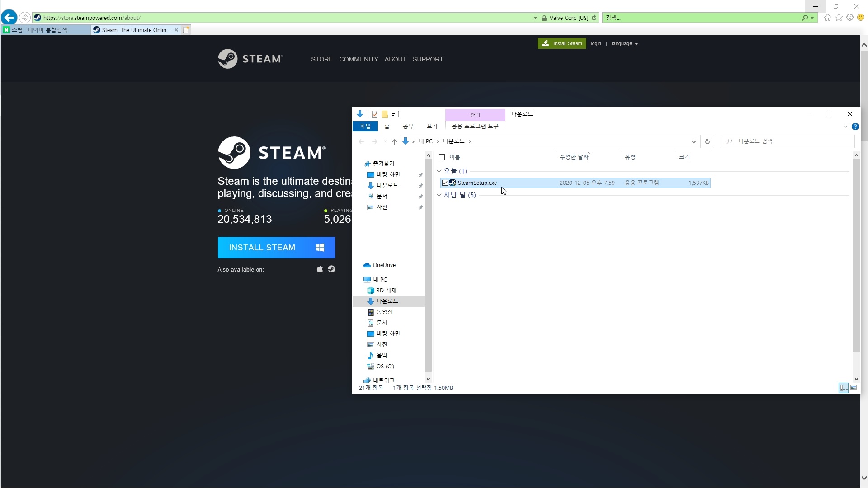
Task: Expand the 내 PC breadcrumb chevron
Action: 438,141
